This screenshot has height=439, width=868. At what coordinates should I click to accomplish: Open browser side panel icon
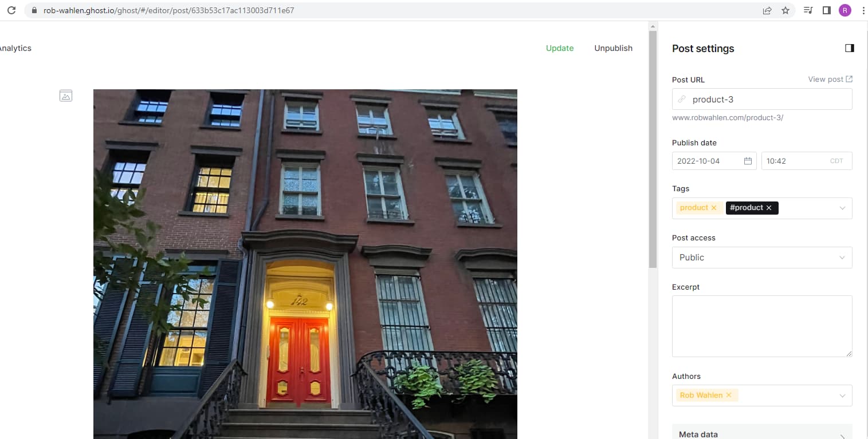[826, 10]
